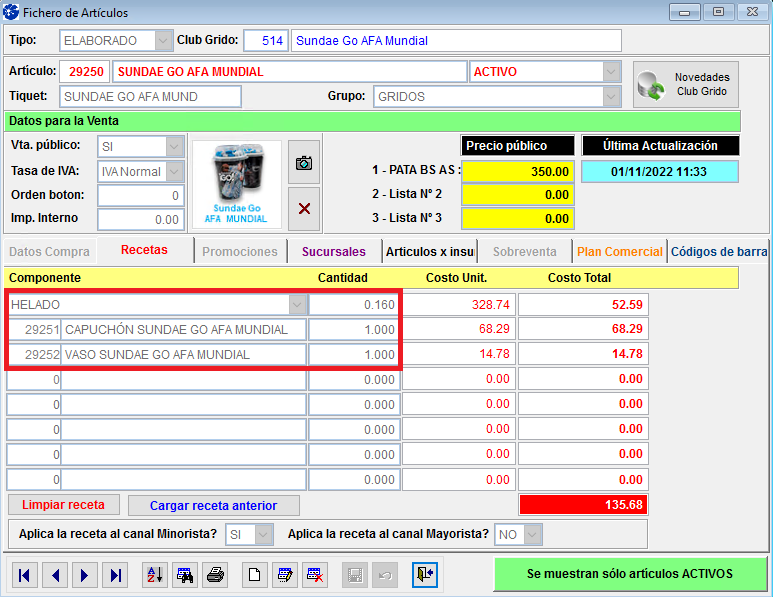This screenshot has width=773, height=597.
Task: Expand the HELADO component dropdown
Action: click(x=296, y=305)
